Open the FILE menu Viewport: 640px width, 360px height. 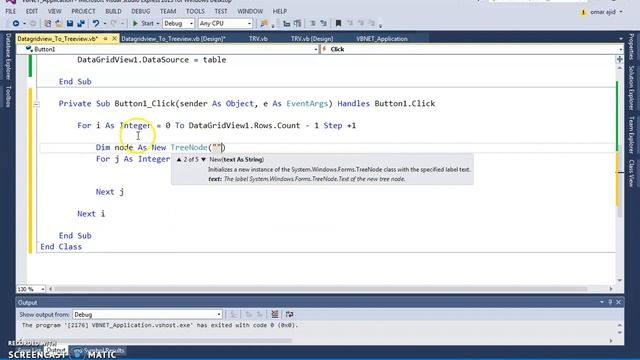point(11,11)
